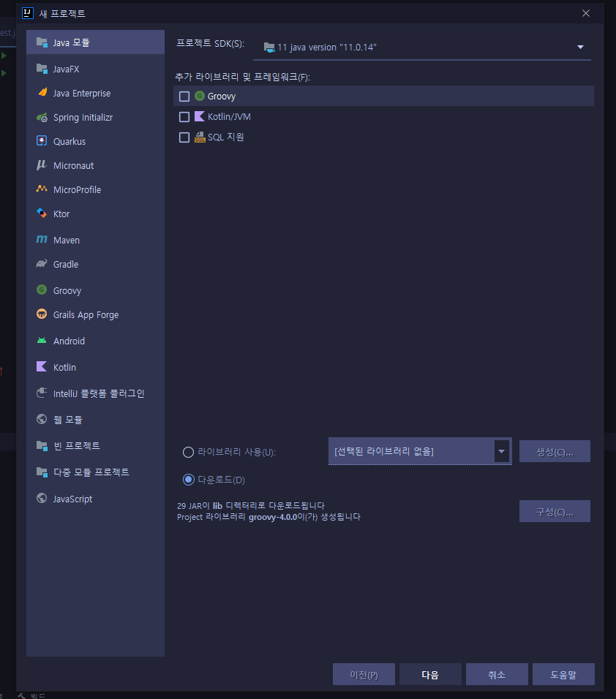Click the Maven m icon
Screen dimensions: 616x699
point(42,239)
